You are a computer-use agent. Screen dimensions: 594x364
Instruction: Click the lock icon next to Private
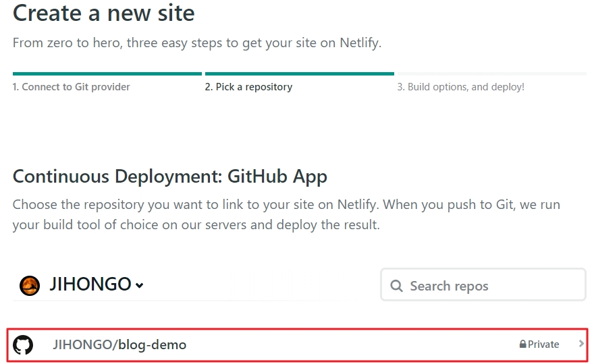point(522,344)
